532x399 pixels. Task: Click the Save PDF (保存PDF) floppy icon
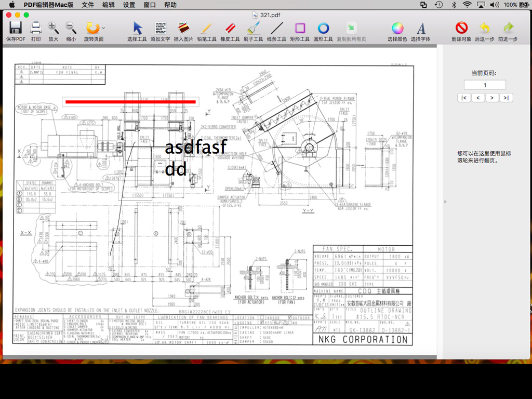coord(16,28)
